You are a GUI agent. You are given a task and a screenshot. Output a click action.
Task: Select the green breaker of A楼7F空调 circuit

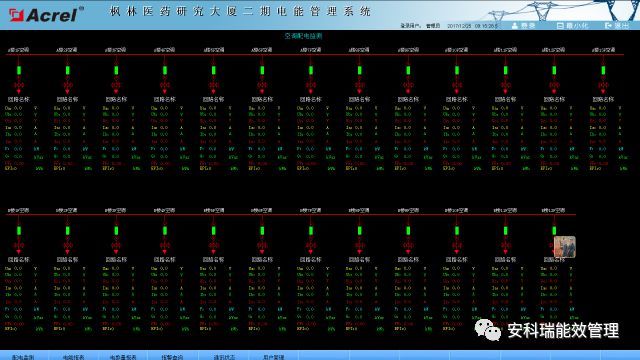click(311, 70)
